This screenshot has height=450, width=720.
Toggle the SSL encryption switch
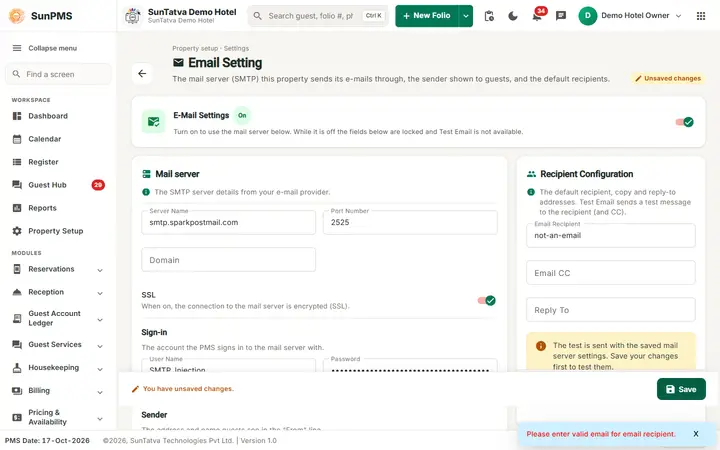[487, 301]
